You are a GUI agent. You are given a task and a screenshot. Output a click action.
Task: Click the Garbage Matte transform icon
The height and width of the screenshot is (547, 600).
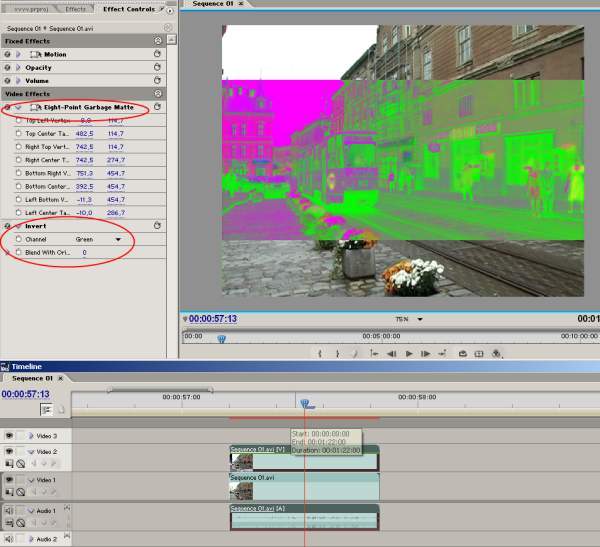tap(36, 107)
